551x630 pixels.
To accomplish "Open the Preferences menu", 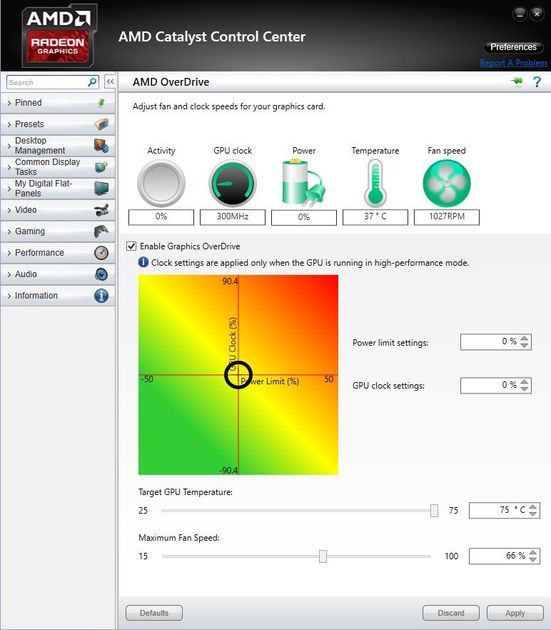I will [x=513, y=47].
